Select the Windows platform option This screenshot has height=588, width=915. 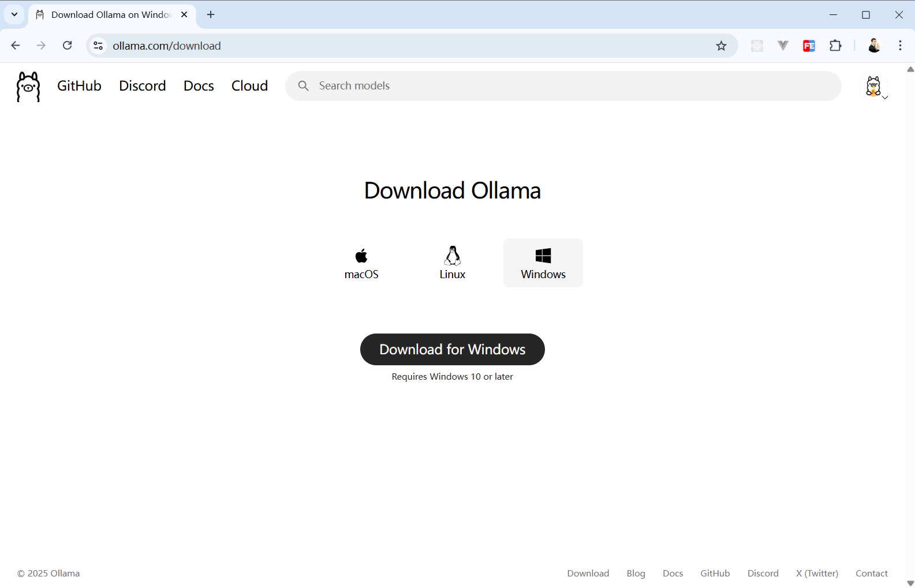(543, 263)
